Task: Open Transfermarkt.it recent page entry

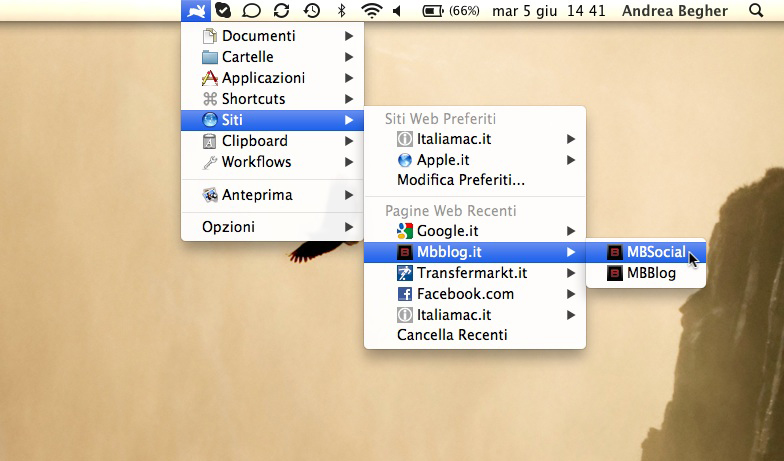Action: [x=474, y=273]
